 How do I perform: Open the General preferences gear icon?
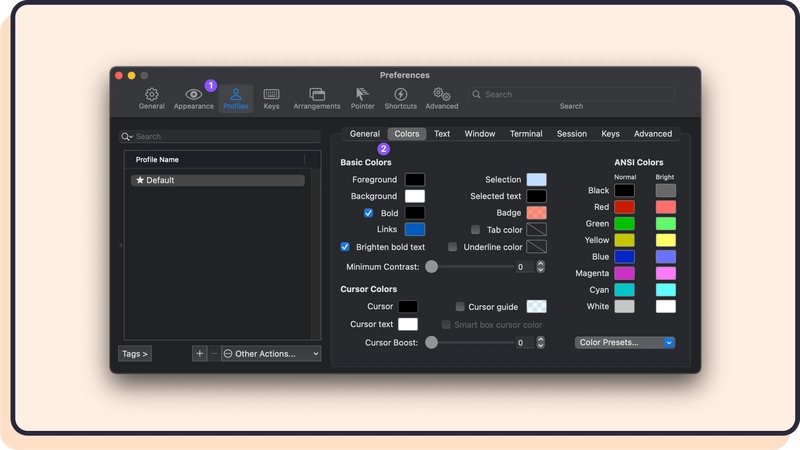(x=152, y=94)
